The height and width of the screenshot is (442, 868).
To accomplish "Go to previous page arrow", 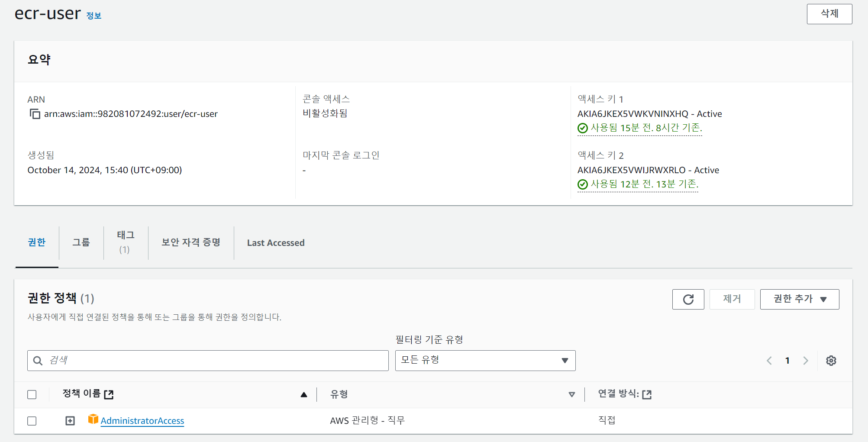I will point(769,361).
